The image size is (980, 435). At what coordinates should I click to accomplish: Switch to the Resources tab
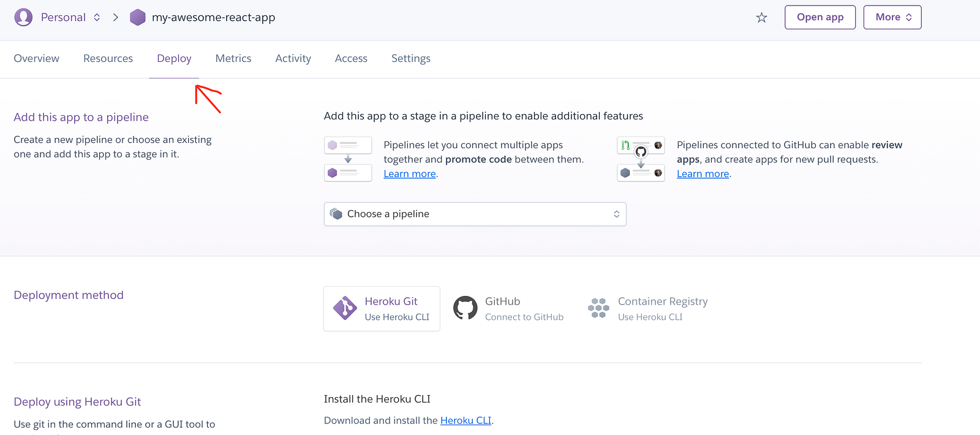108,58
